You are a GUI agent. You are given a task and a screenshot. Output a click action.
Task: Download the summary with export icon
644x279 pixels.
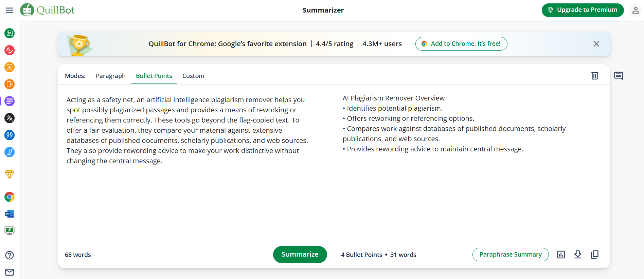(578, 255)
